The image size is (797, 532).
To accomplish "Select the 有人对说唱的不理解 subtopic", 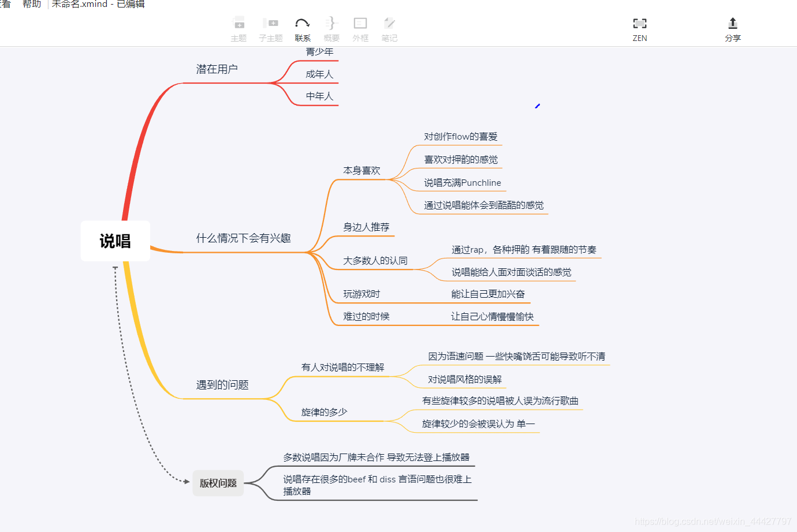I will (342, 368).
